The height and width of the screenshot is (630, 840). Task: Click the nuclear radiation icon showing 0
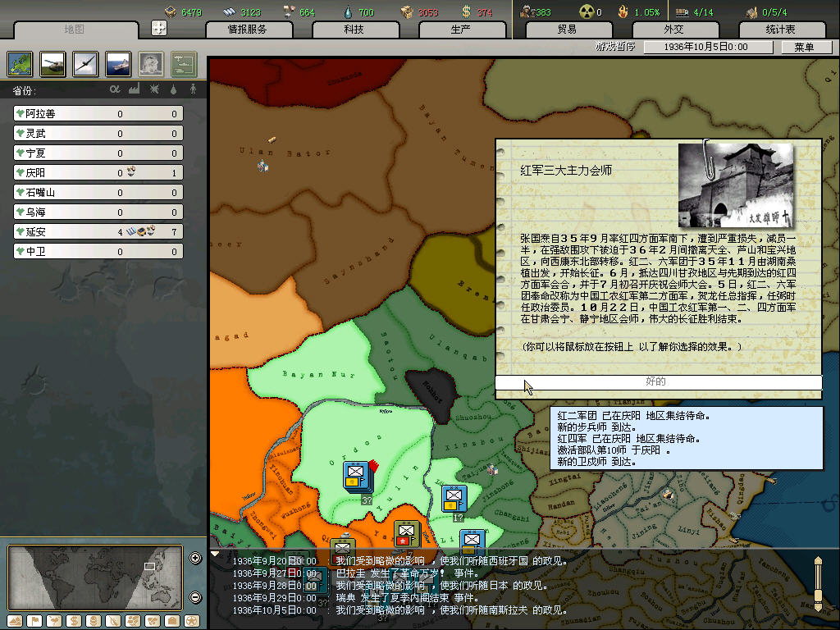[x=587, y=11]
